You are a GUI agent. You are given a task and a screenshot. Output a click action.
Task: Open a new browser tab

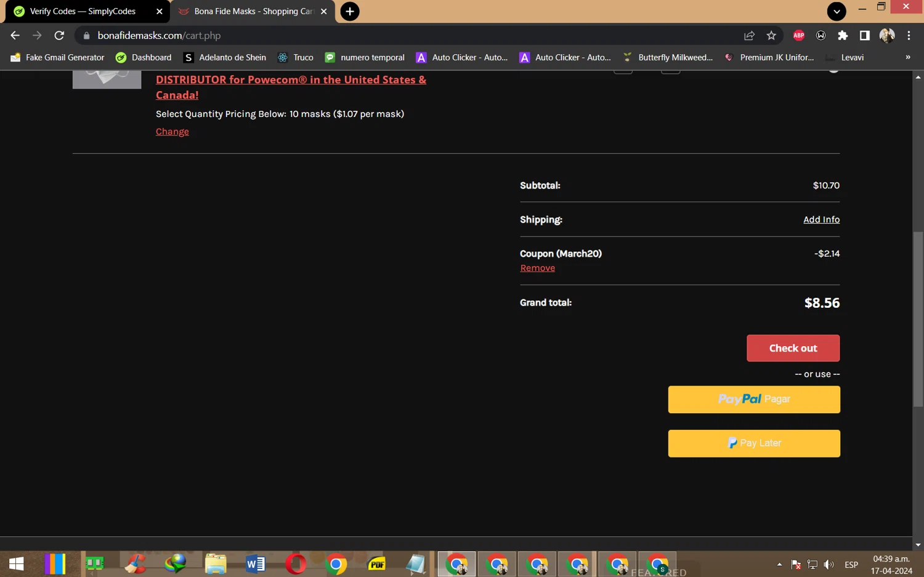(350, 11)
